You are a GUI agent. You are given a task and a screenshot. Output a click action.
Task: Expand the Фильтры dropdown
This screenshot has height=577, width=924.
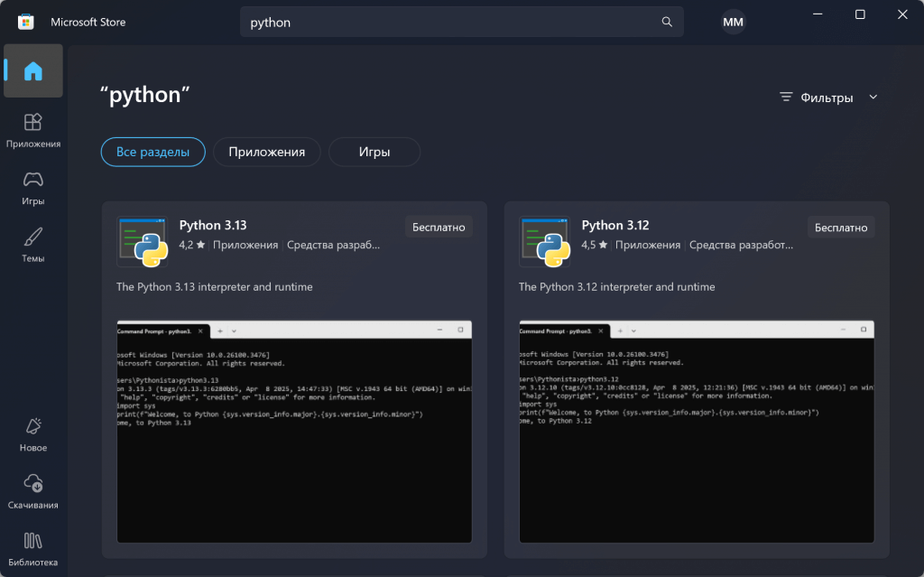click(x=828, y=98)
